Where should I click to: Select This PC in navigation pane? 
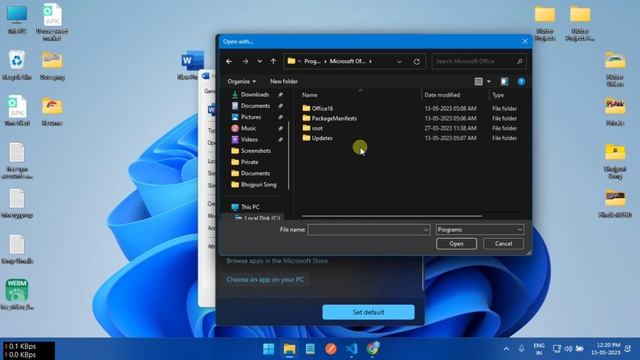point(250,207)
